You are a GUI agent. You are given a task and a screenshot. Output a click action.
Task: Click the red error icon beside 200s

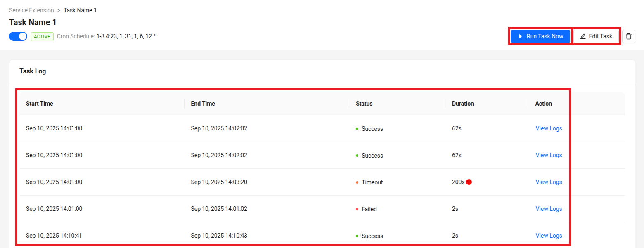[x=469, y=182]
